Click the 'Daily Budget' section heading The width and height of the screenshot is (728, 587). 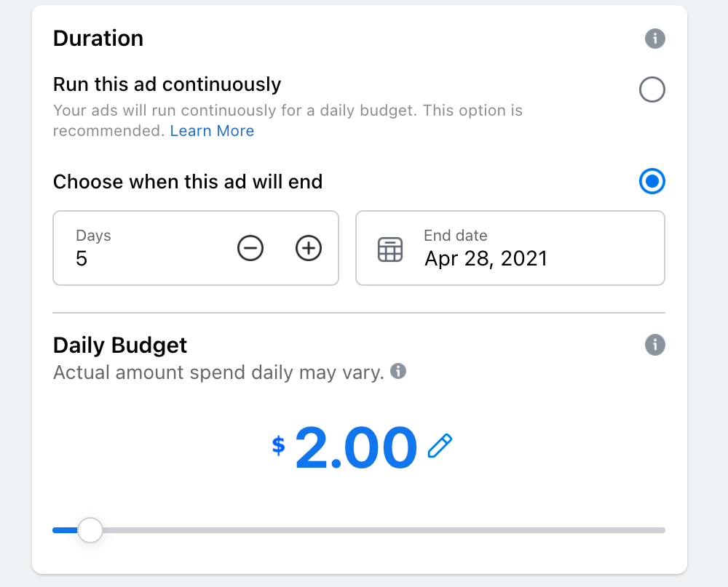120,345
